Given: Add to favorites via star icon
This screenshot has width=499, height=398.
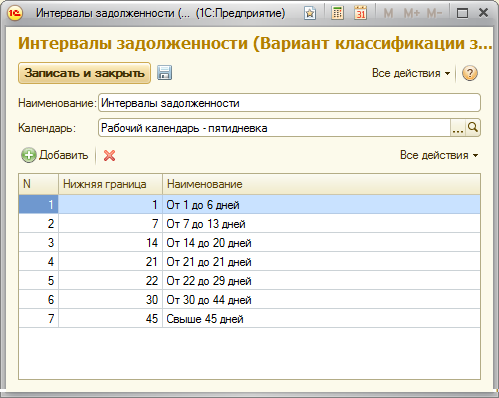Looking at the screenshot, I should click(x=310, y=13).
